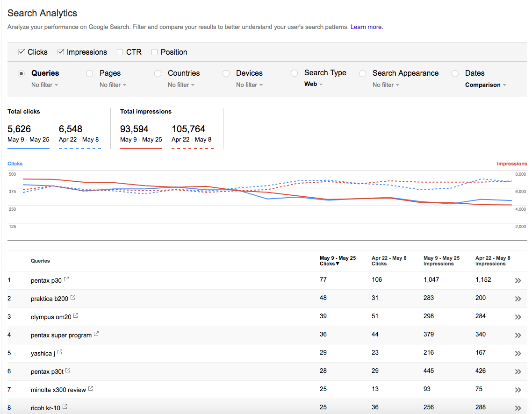Open the Queries No filter dropdown
Screen dimensions: 532x414
click(x=44, y=85)
